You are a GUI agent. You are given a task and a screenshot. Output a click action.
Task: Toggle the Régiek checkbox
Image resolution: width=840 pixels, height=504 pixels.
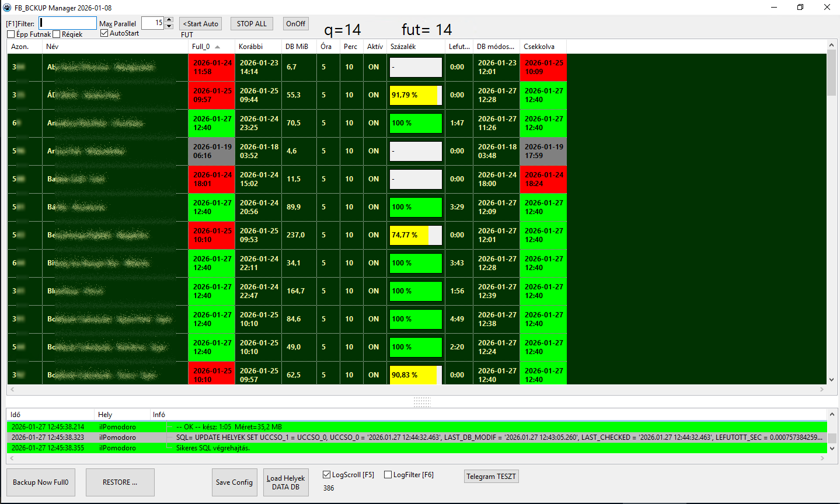[x=57, y=34]
